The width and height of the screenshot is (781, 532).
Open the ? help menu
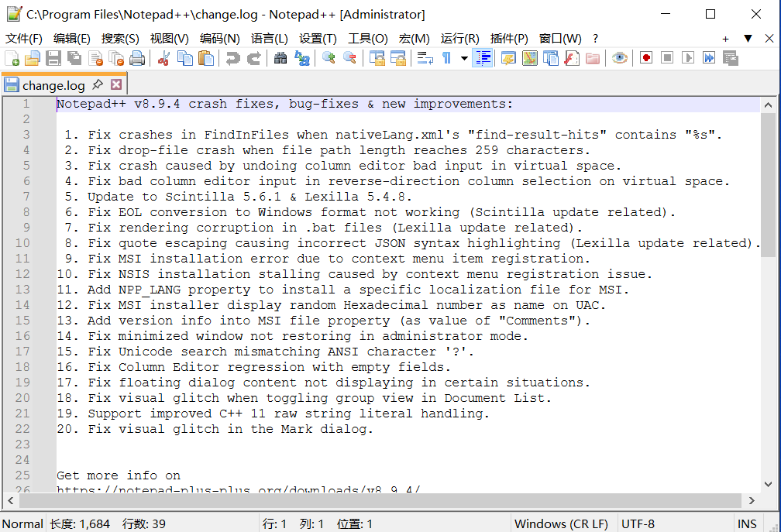click(x=595, y=38)
